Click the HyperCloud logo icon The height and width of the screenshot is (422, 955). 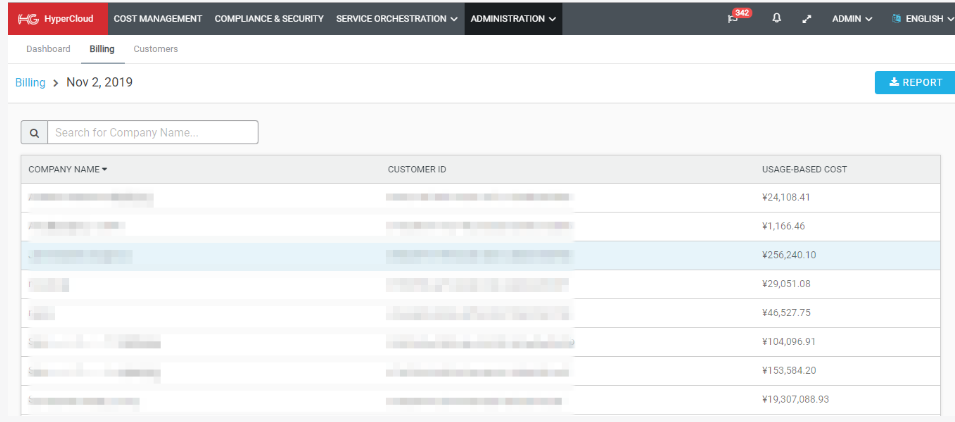(30, 18)
